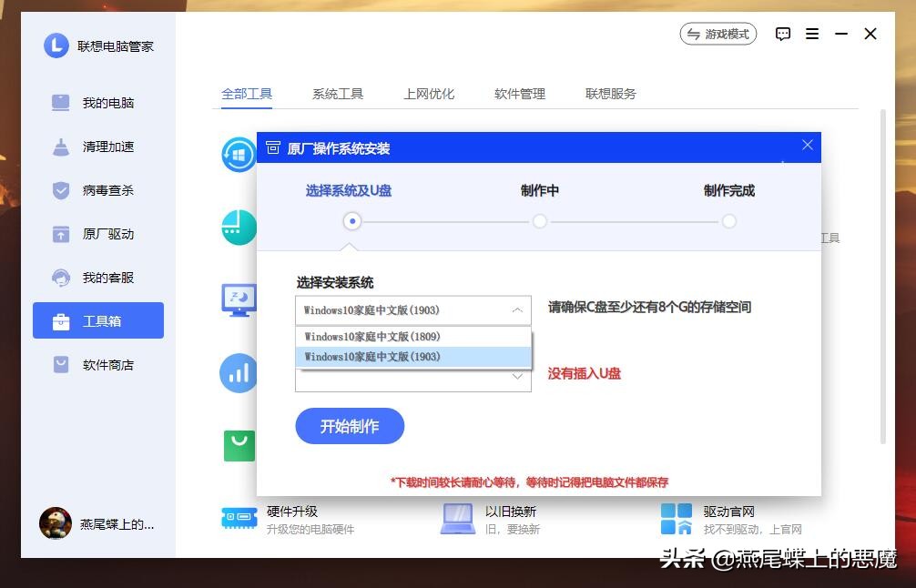This screenshot has height=588, width=916.
Task: Open the hamburger menu
Action: coord(812,34)
